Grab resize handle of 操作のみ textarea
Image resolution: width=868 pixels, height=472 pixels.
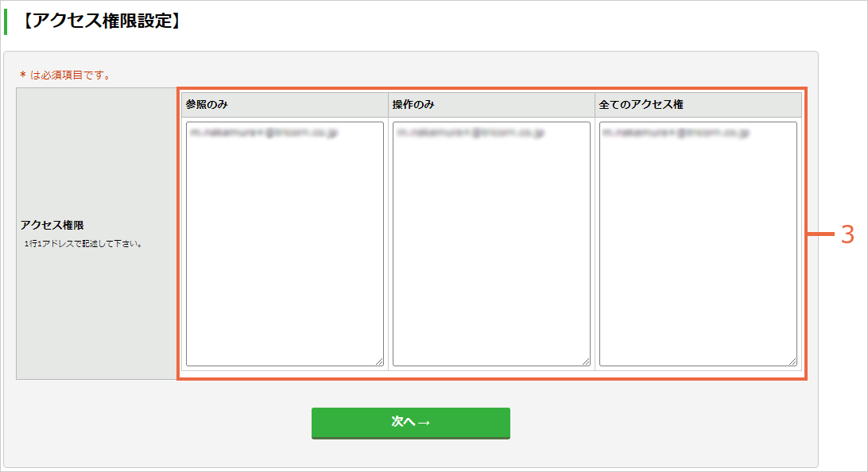(587, 362)
